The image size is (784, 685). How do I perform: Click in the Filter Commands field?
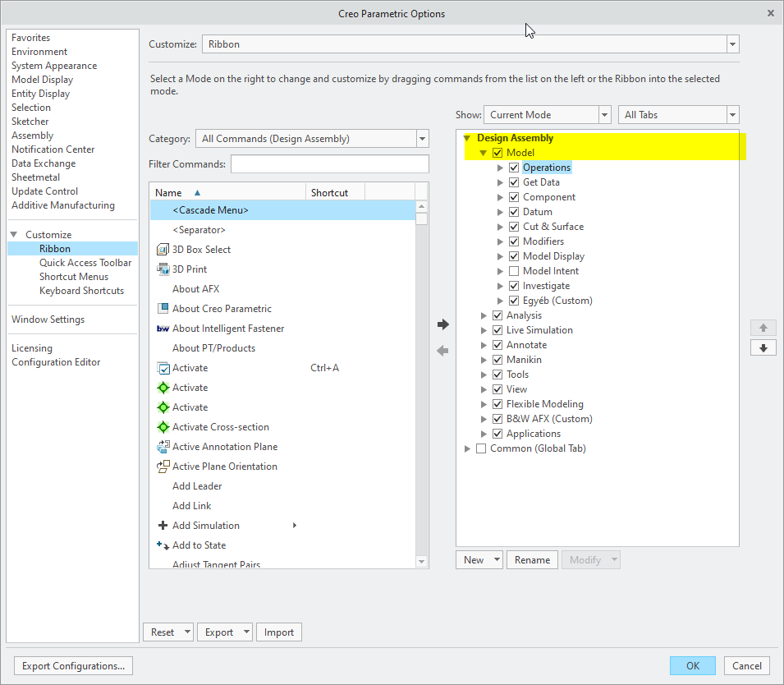329,164
